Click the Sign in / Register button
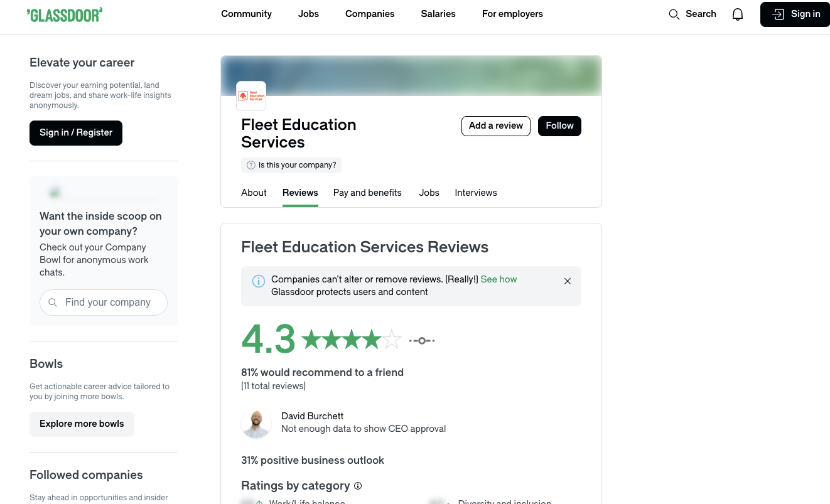This screenshot has width=830, height=504. (x=75, y=132)
